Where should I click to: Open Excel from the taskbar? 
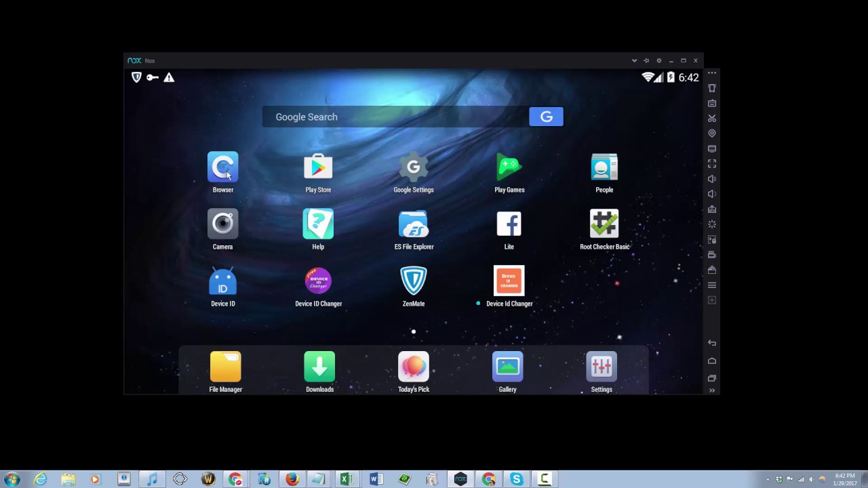(347, 479)
